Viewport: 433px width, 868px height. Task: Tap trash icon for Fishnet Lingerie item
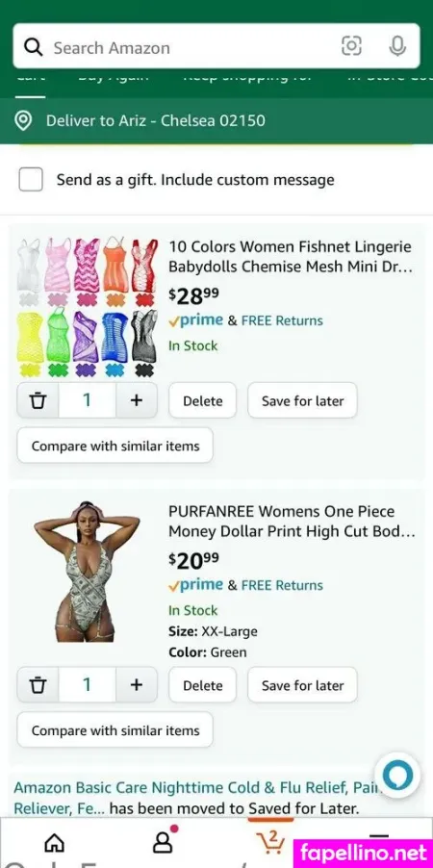[x=38, y=400]
